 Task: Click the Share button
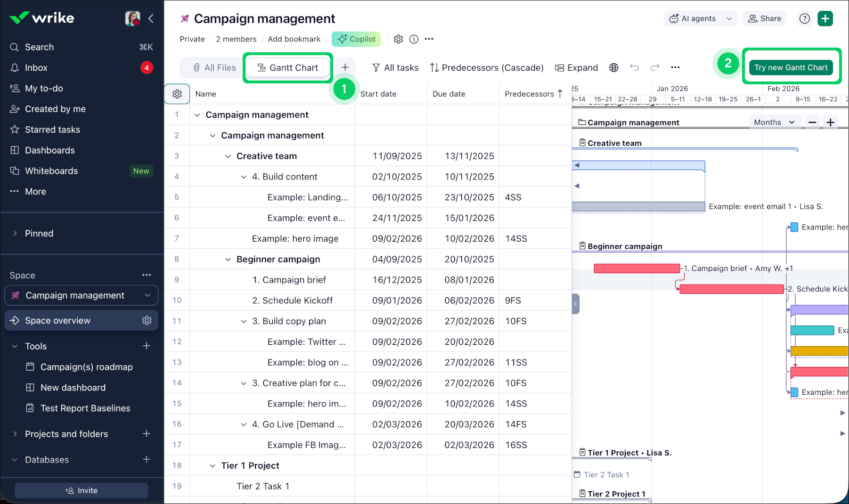764,18
